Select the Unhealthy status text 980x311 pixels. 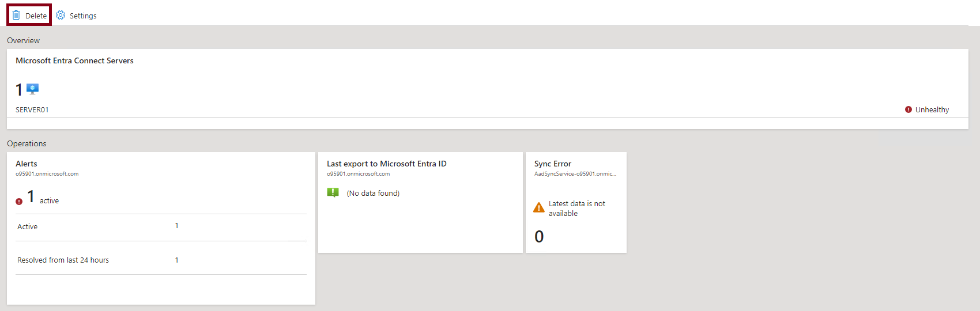point(932,109)
